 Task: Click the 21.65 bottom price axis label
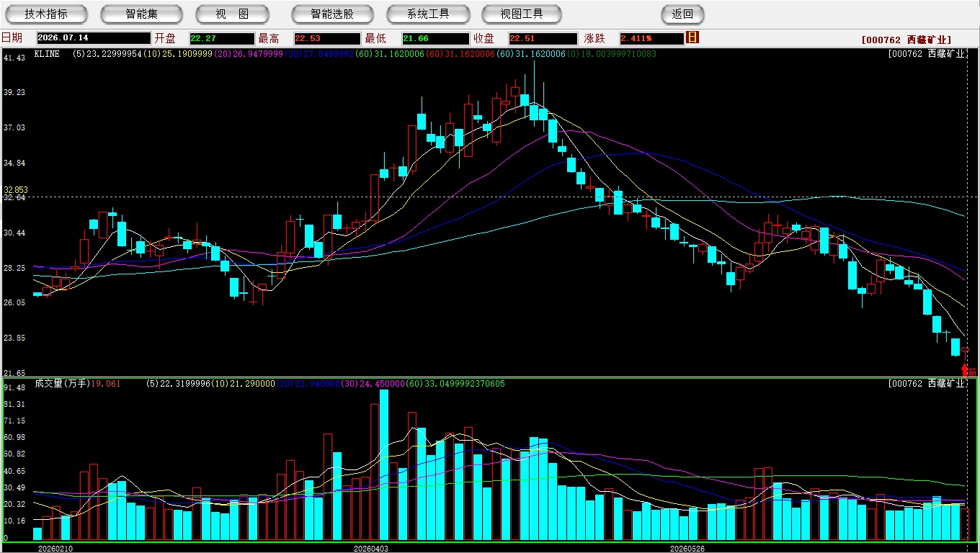coord(14,373)
